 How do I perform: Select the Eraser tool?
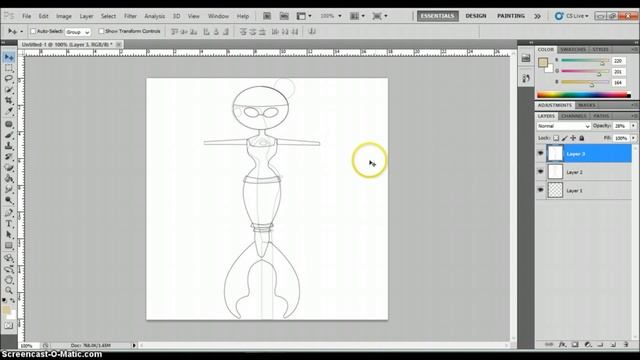pyautogui.click(x=9, y=168)
